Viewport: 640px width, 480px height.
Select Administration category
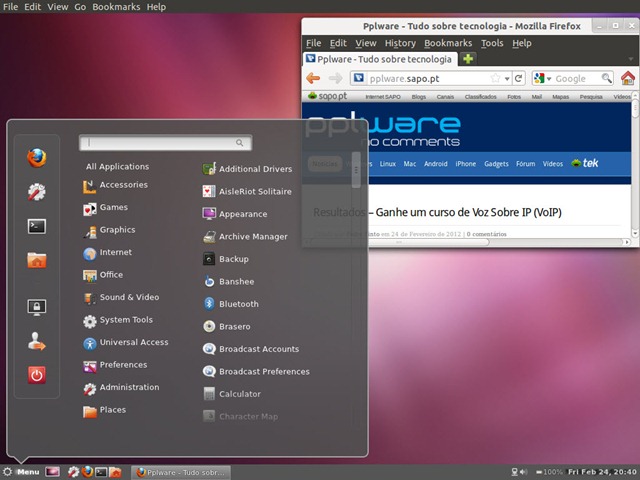point(121,387)
